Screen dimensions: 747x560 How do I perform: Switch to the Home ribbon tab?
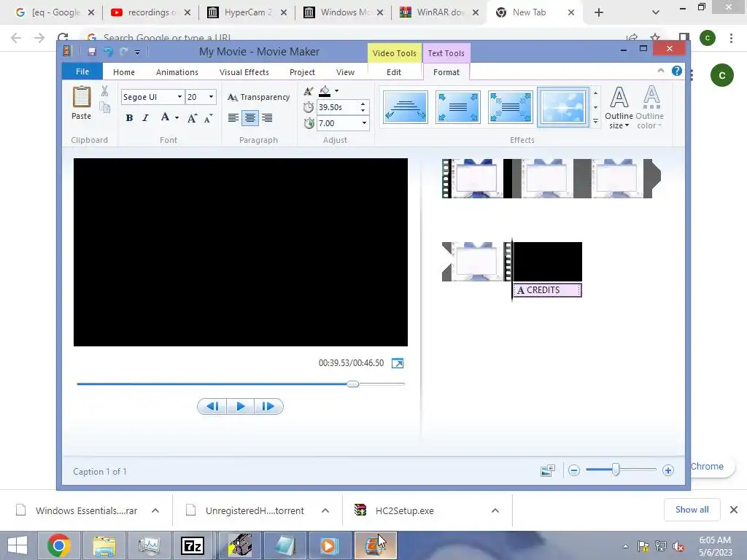tap(124, 72)
